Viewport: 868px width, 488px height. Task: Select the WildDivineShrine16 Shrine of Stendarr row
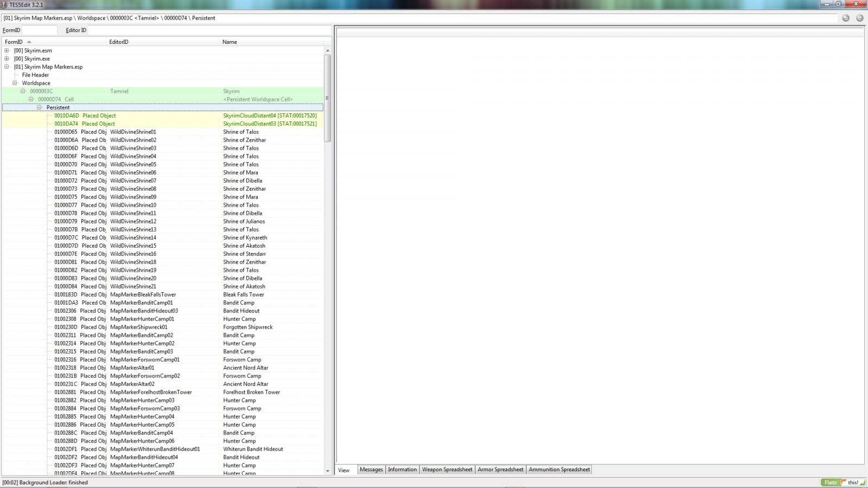163,254
